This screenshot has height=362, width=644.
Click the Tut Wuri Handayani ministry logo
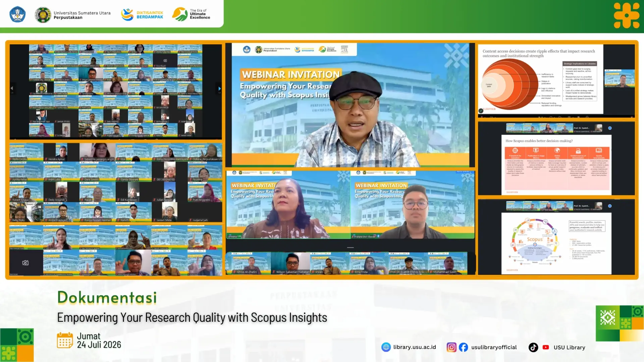coord(17,14)
